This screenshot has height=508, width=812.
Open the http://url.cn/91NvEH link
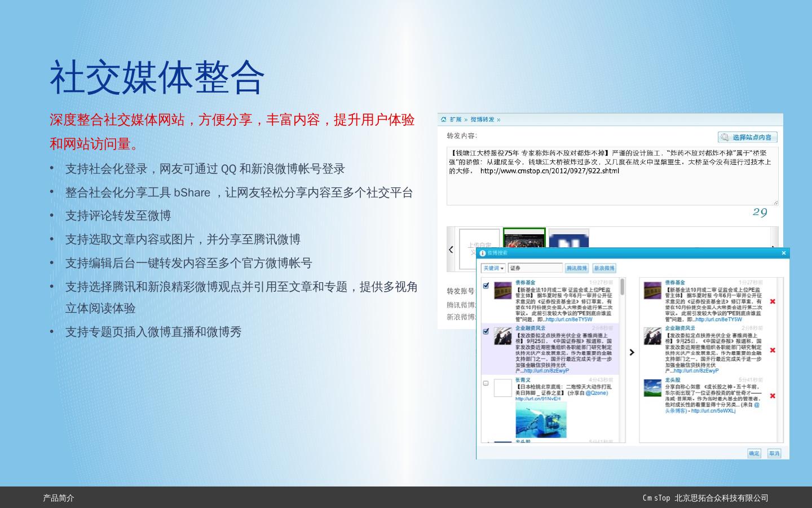point(538,398)
